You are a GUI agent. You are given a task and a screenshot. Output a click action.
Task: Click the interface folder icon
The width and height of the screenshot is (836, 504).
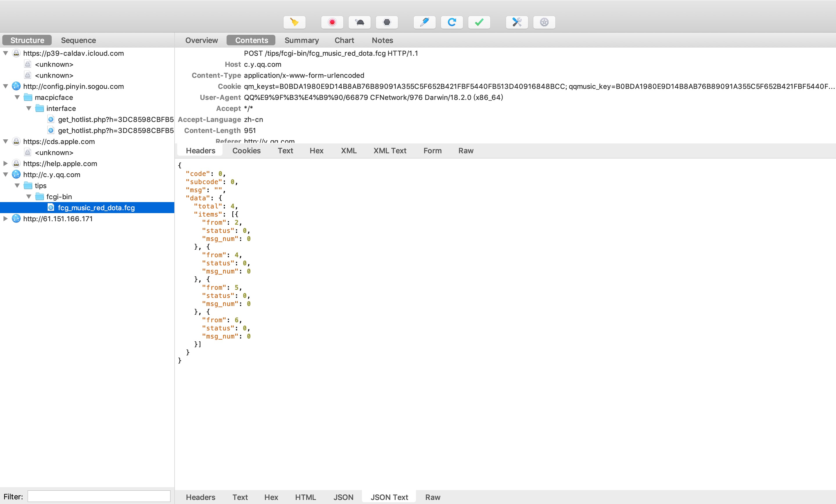40,109
